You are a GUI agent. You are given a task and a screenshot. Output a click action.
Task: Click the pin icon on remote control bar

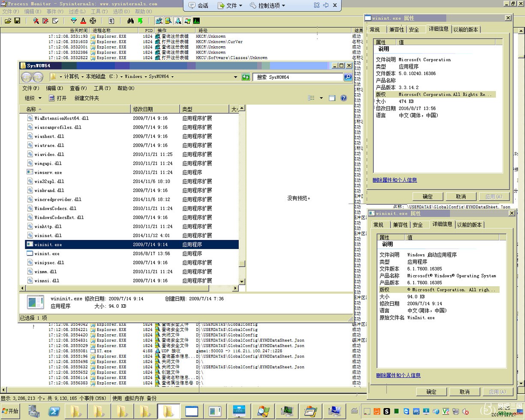326,6
